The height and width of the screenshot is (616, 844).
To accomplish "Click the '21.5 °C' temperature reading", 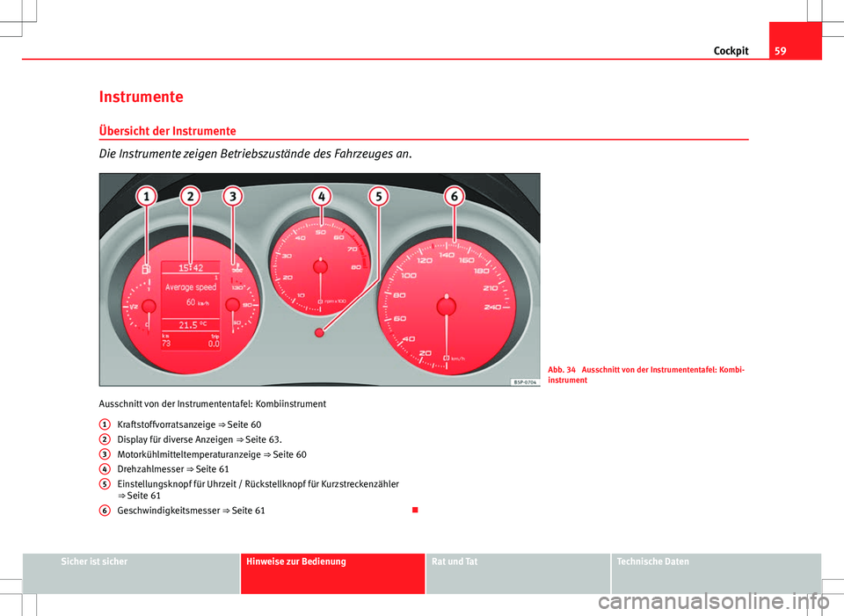I will pos(193,325).
